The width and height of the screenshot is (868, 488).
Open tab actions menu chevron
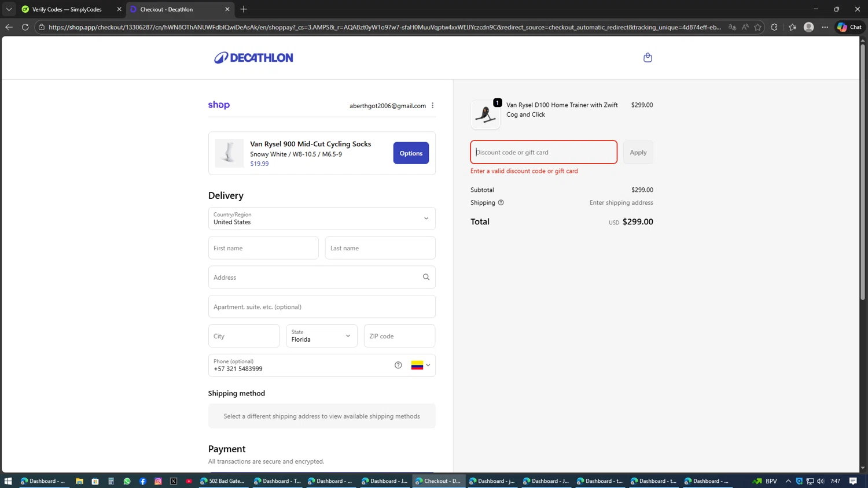9,9
